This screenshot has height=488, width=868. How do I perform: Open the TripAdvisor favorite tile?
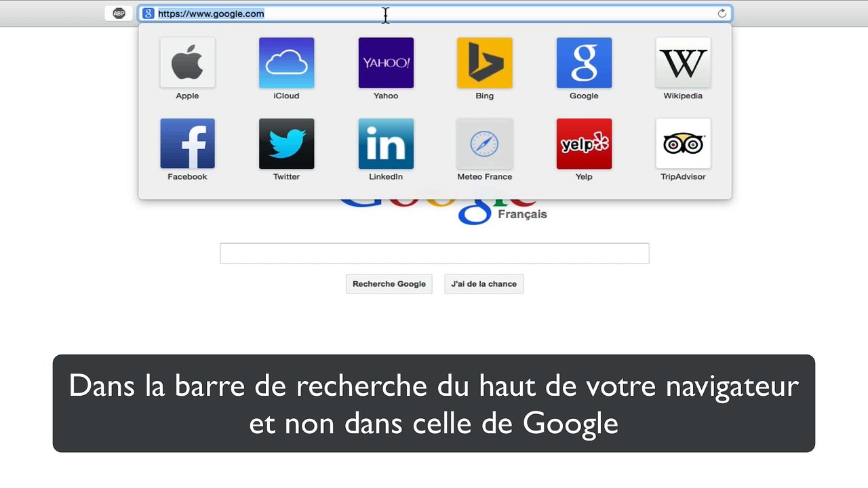click(683, 144)
